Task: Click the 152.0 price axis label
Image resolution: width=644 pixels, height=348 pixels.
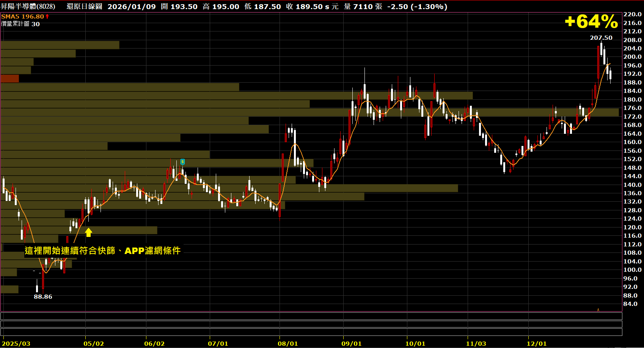Action: [x=633, y=159]
